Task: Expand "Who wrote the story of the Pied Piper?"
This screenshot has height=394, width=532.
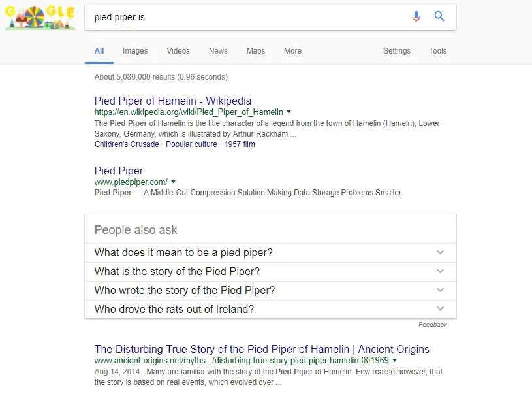Action: click(270, 290)
